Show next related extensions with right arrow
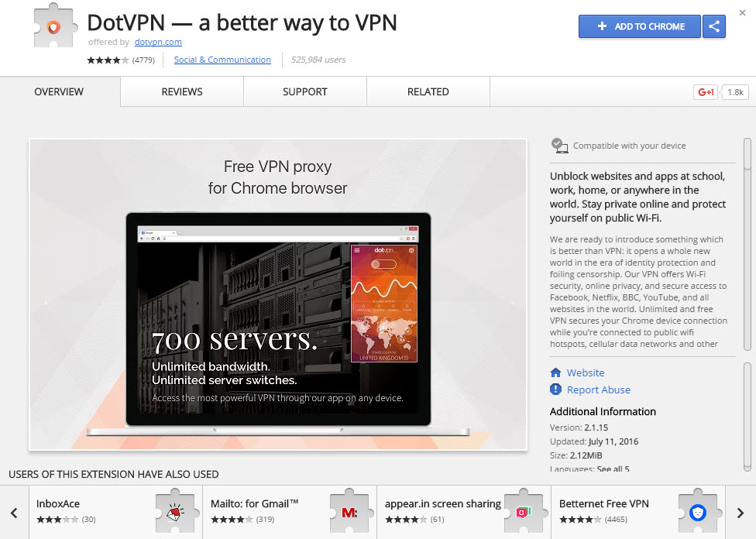Viewport: 756px width, 539px height. [x=741, y=513]
